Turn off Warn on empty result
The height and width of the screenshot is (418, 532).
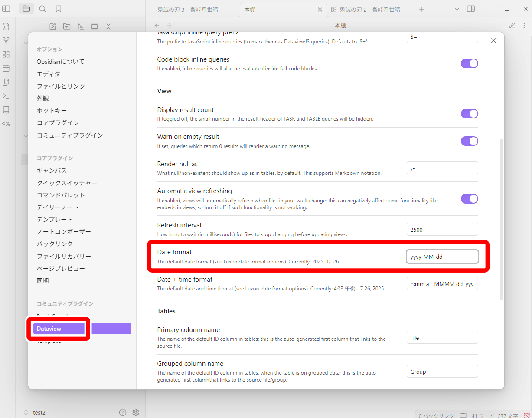[x=469, y=141]
